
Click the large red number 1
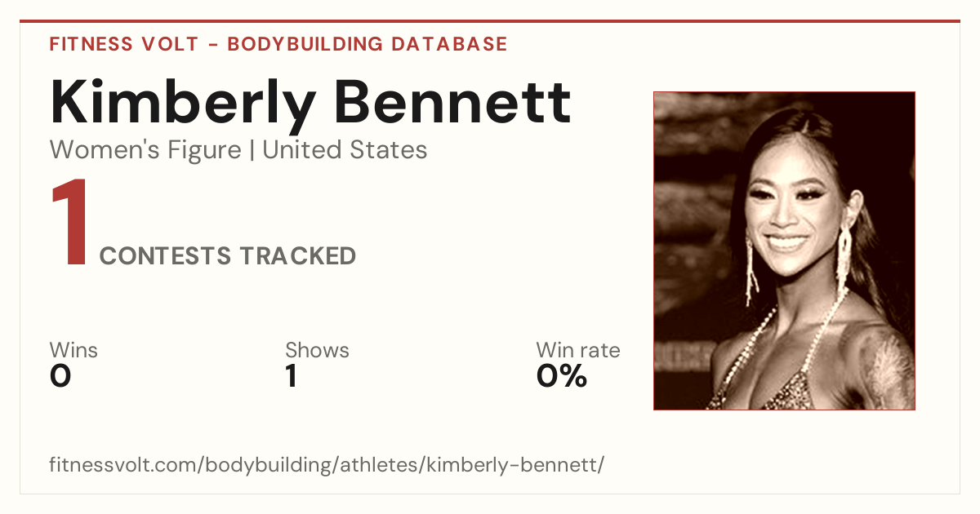click(69, 223)
